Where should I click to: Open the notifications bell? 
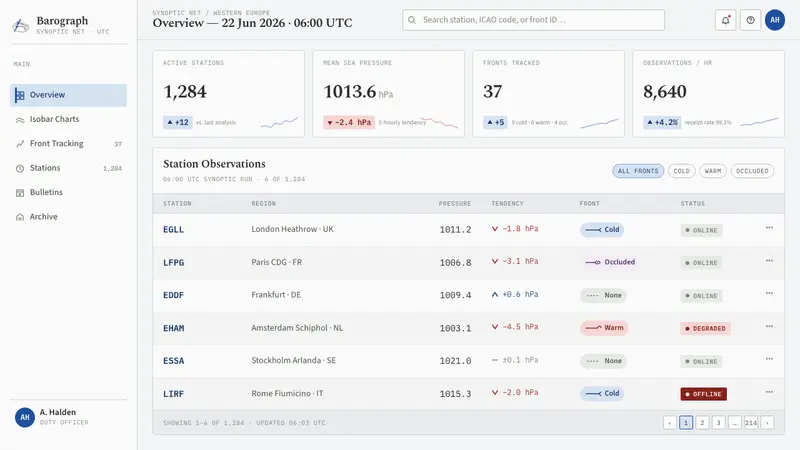(x=725, y=20)
